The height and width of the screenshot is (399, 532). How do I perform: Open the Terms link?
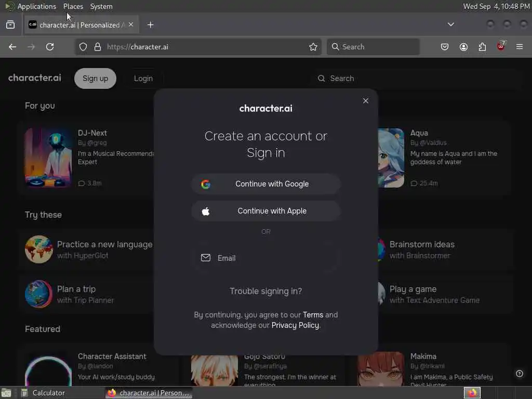click(x=313, y=315)
